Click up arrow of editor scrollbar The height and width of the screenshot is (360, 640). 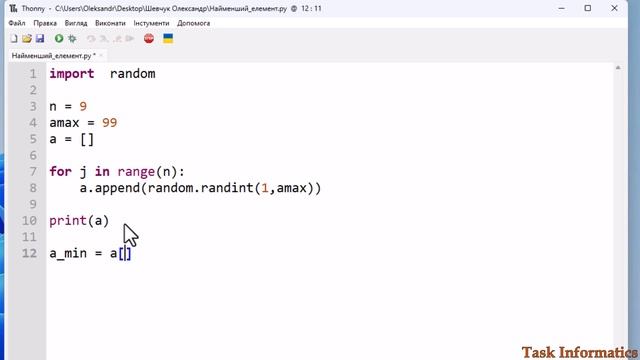[618, 68]
